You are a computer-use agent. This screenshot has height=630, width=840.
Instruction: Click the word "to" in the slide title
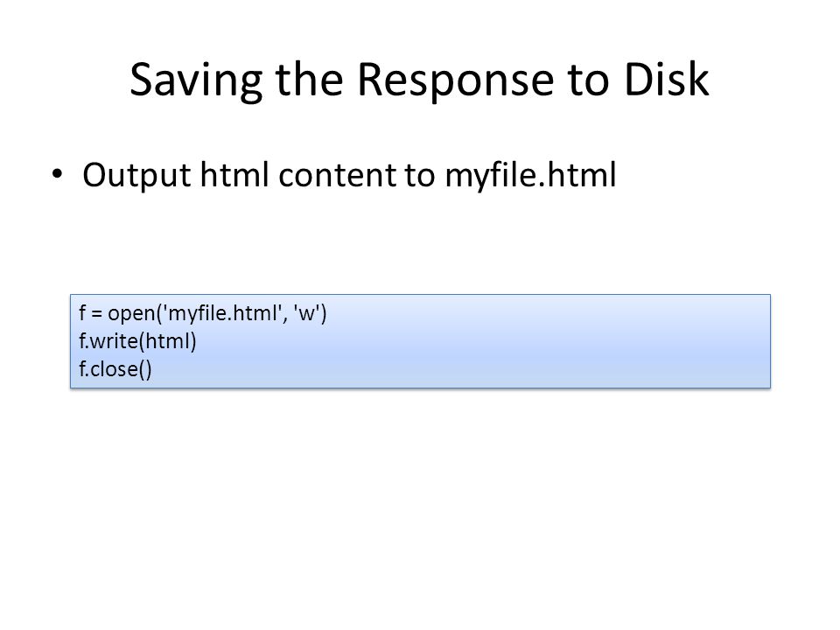[x=588, y=80]
